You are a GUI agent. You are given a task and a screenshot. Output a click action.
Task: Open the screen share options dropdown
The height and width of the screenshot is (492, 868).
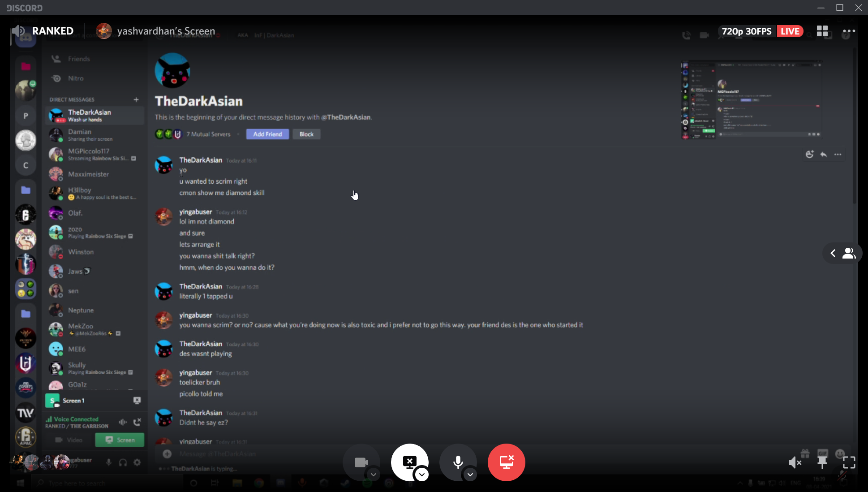[x=421, y=475]
